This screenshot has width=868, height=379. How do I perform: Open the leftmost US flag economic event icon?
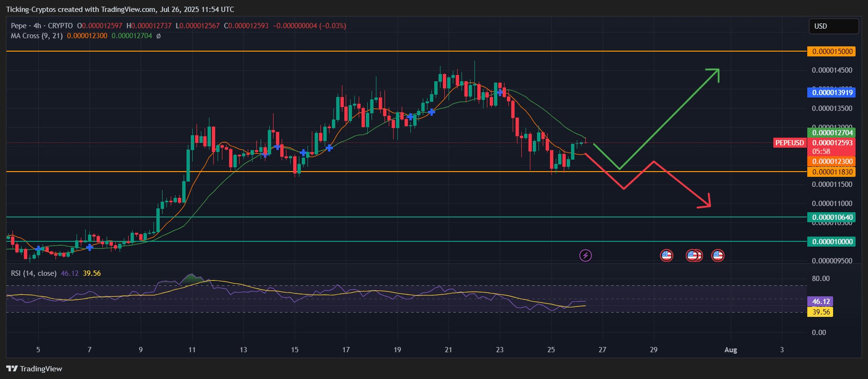[x=666, y=255]
